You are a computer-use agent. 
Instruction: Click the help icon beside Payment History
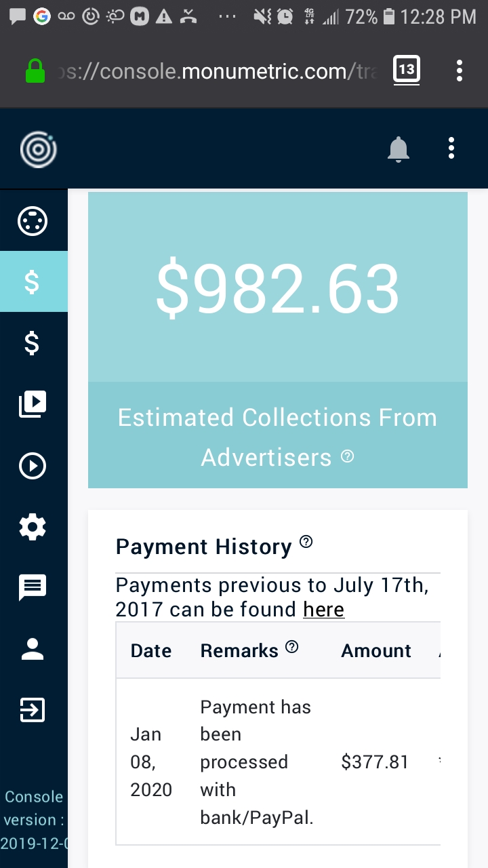(306, 541)
